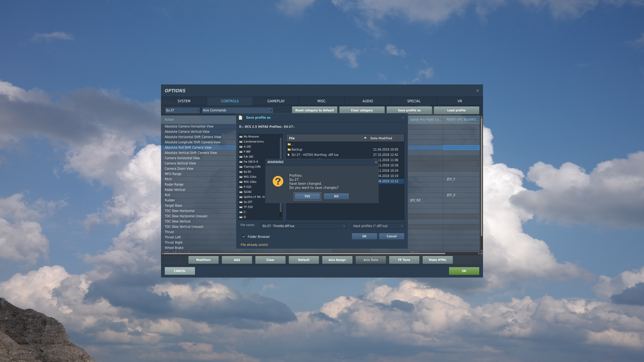644x362 pixels.
Task: Switch to the VR tab
Action: point(460,101)
